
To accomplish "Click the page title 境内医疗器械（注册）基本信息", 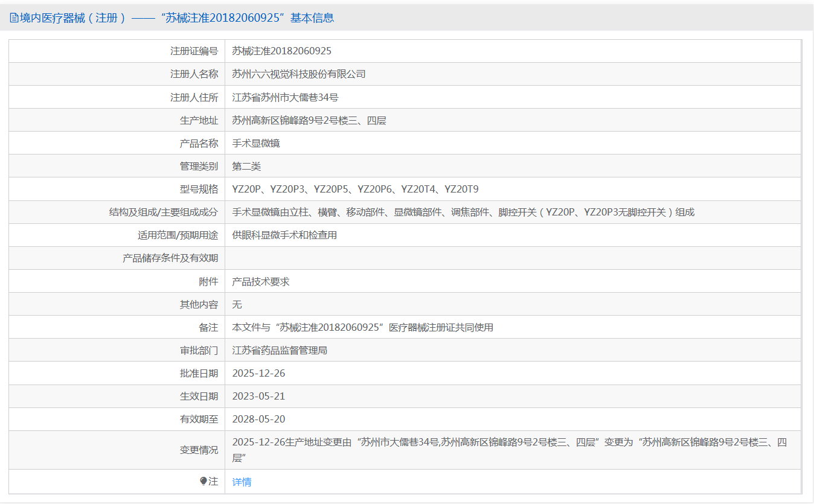I will coord(177,18).
